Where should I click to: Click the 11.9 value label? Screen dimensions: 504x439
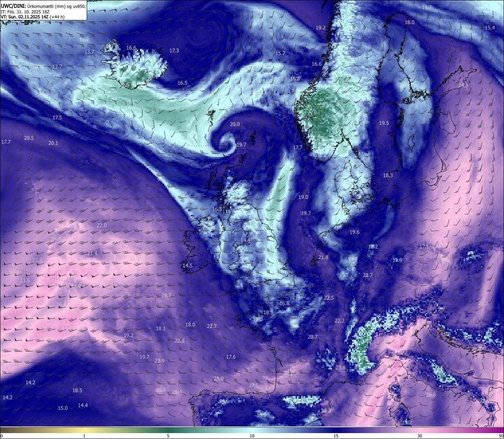(397, 260)
